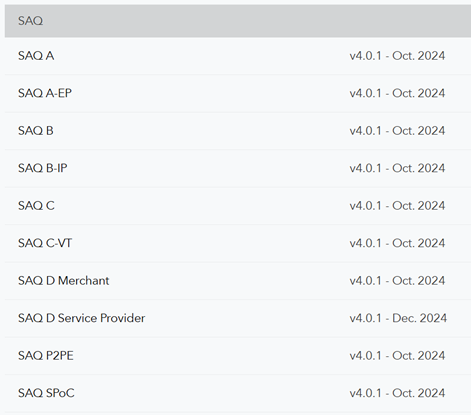Viewport: 471px width, 415px height.
Task: Click SAQ D Merchant version text
Action: 397,281
